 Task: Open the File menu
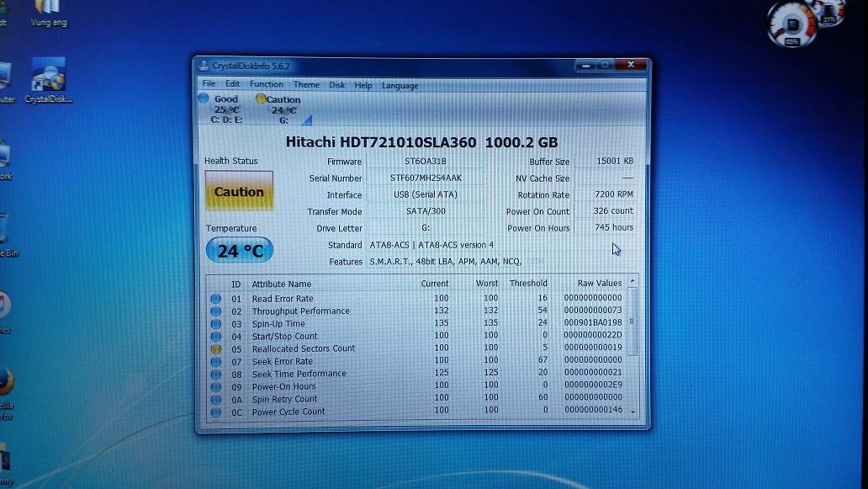point(209,83)
